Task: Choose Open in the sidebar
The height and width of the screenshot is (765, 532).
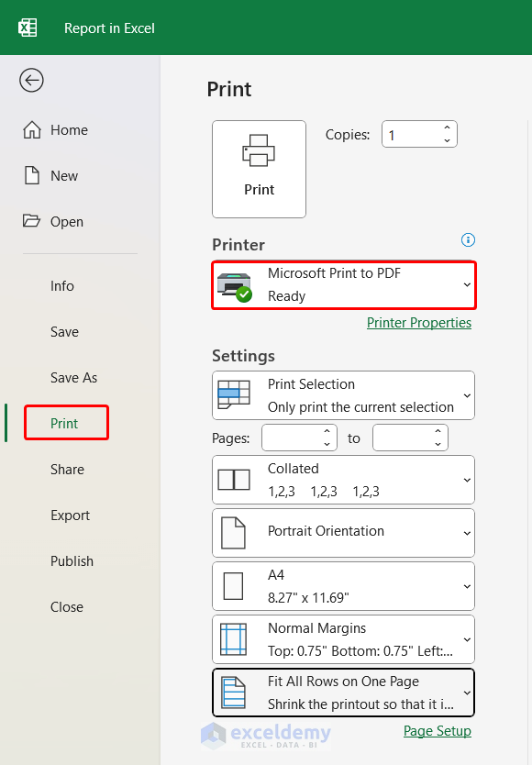Action: [67, 221]
